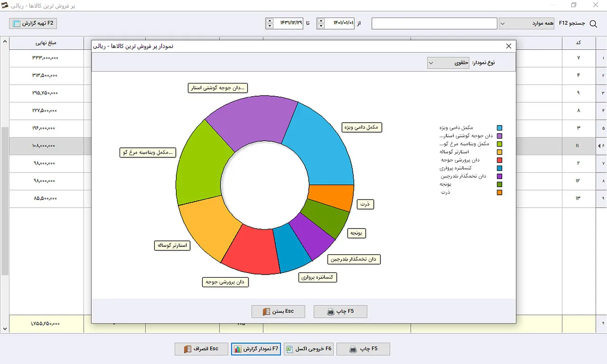Screen dimensions: 607x364
Task: Click the دان تخمگذار بلدرچین chart label
Action: pyautogui.click(x=354, y=259)
